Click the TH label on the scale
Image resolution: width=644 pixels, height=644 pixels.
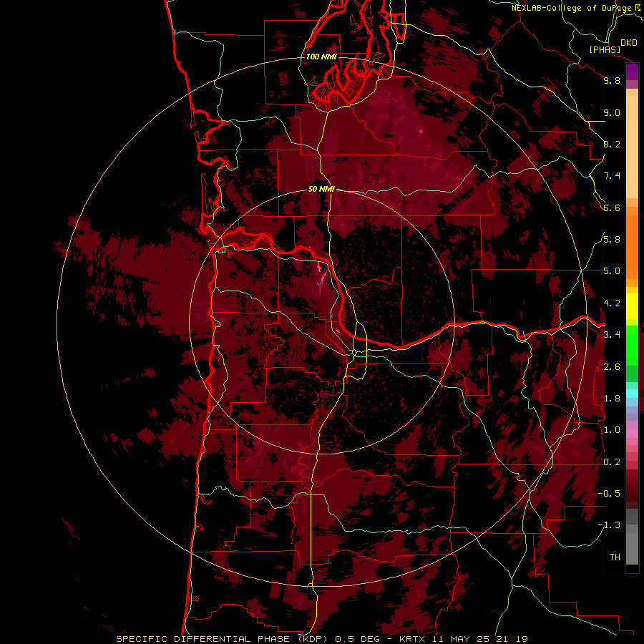tap(615, 557)
